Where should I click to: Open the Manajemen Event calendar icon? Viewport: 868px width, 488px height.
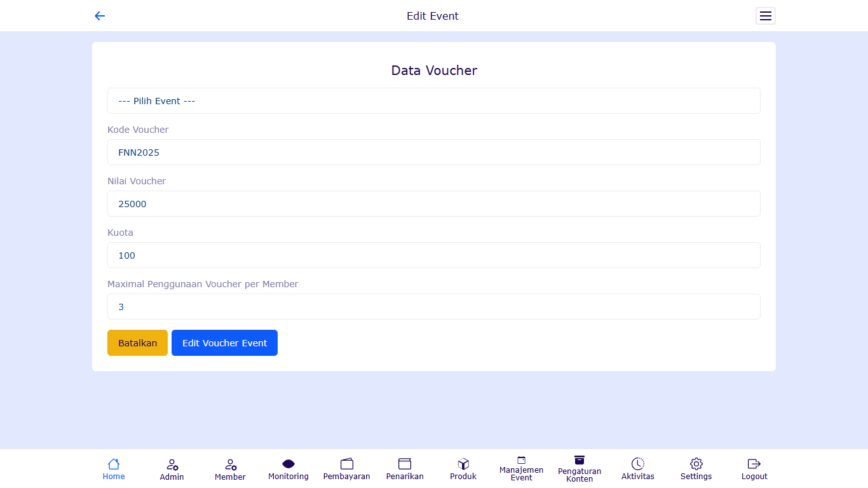point(522,460)
